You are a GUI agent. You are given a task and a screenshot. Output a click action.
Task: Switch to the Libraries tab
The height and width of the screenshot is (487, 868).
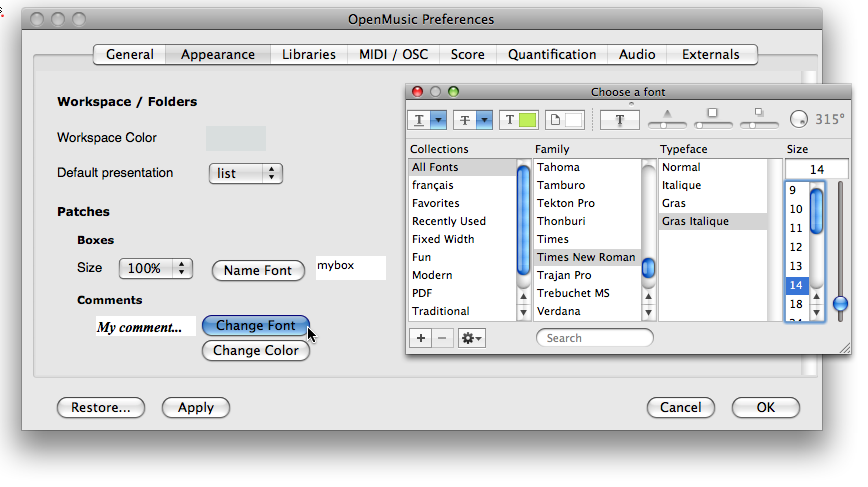click(309, 54)
